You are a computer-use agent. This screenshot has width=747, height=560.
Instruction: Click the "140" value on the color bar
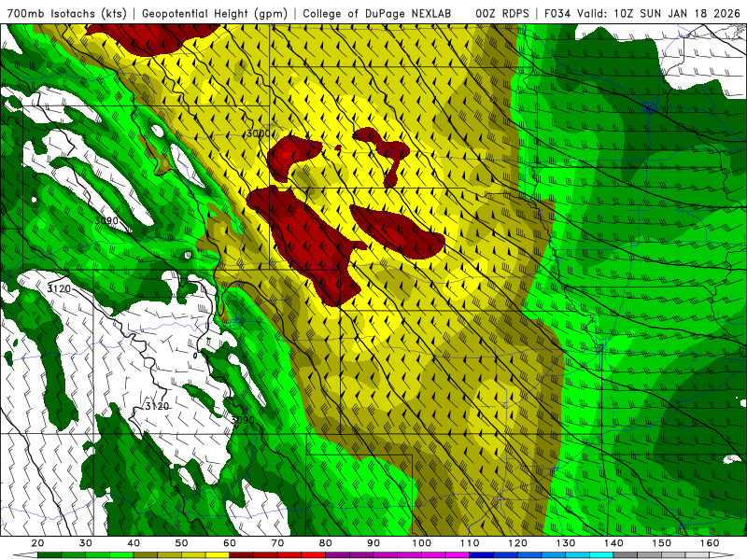[x=613, y=543]
